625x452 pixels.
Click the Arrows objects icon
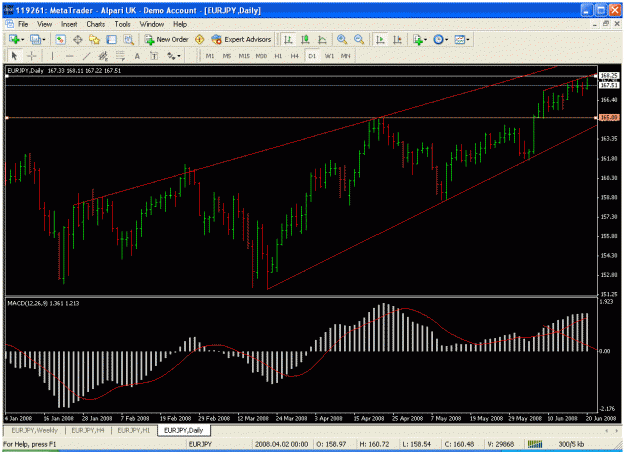tap(171, 56)
